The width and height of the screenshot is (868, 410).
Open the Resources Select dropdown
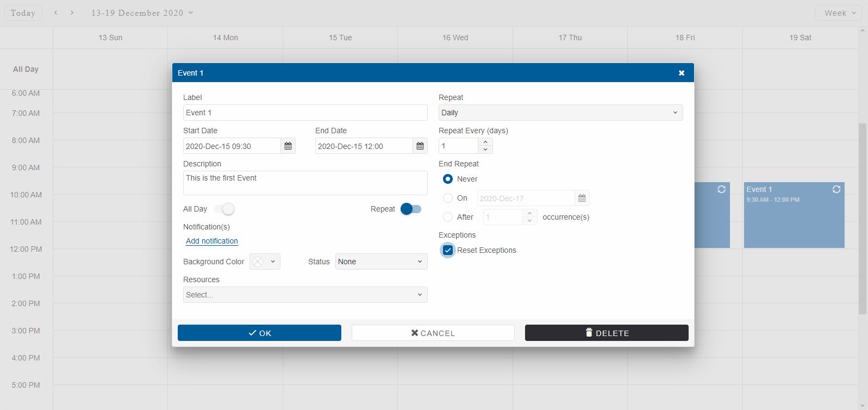pos(305,295)
